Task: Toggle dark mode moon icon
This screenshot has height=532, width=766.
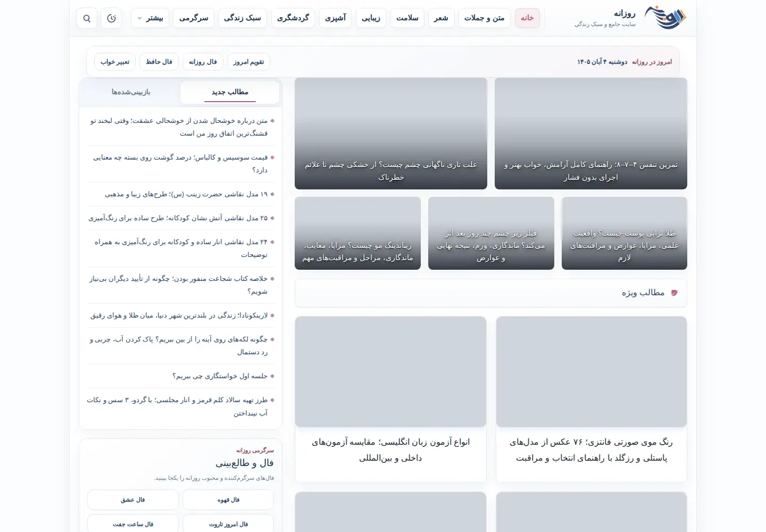Action: [x=111, y=18]
